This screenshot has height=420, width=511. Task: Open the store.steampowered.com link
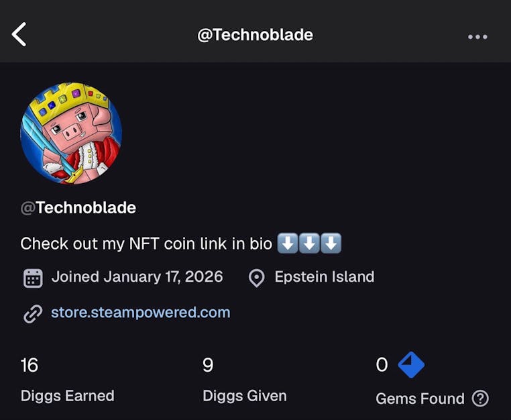140,313
